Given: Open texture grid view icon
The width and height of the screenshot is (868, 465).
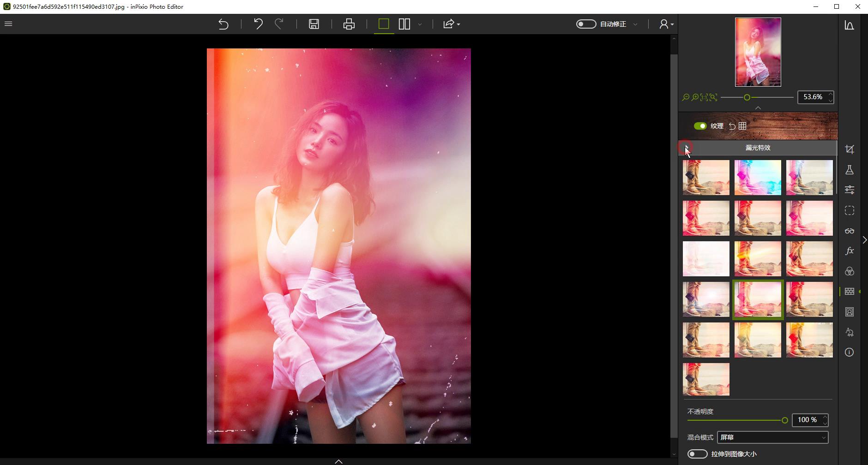Looking at the screenshot, I should [x=742, y=126].
